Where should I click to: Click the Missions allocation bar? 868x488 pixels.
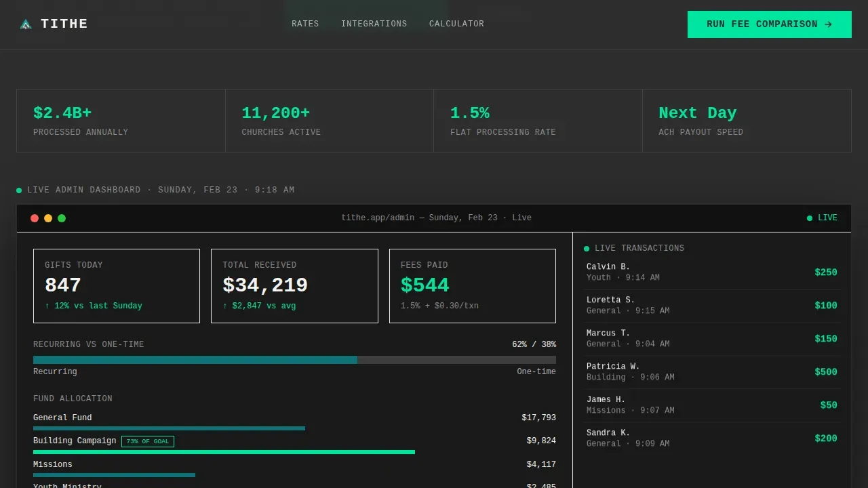(x=114, y=475)
